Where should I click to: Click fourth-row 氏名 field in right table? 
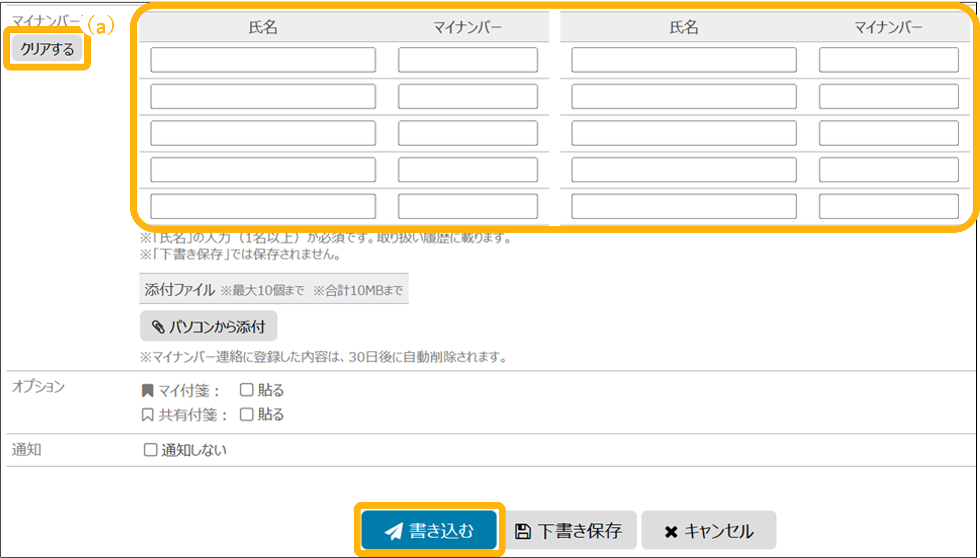pyautogui.click(x=683, y=170)
